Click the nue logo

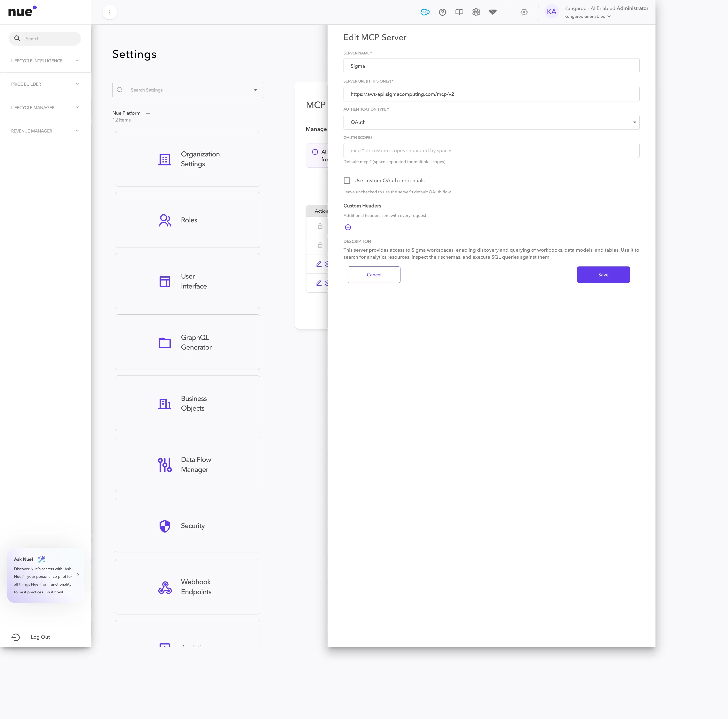pos(22,11)
